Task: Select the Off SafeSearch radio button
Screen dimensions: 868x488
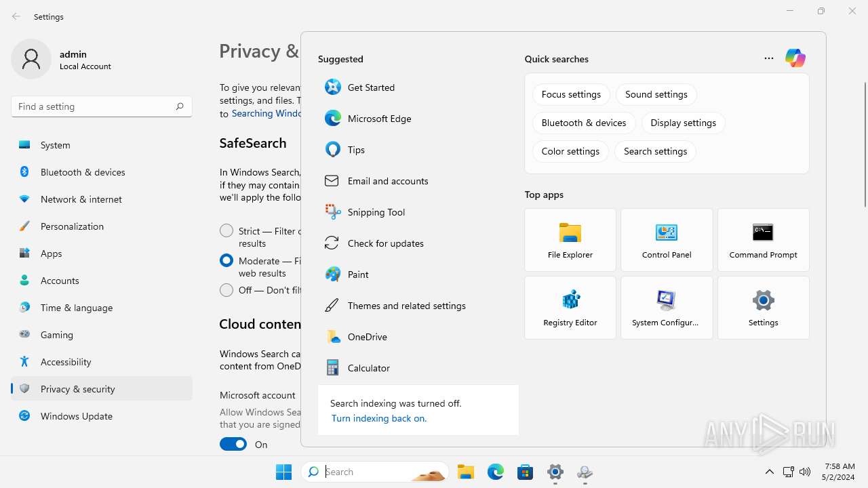Action: (226, 290)
